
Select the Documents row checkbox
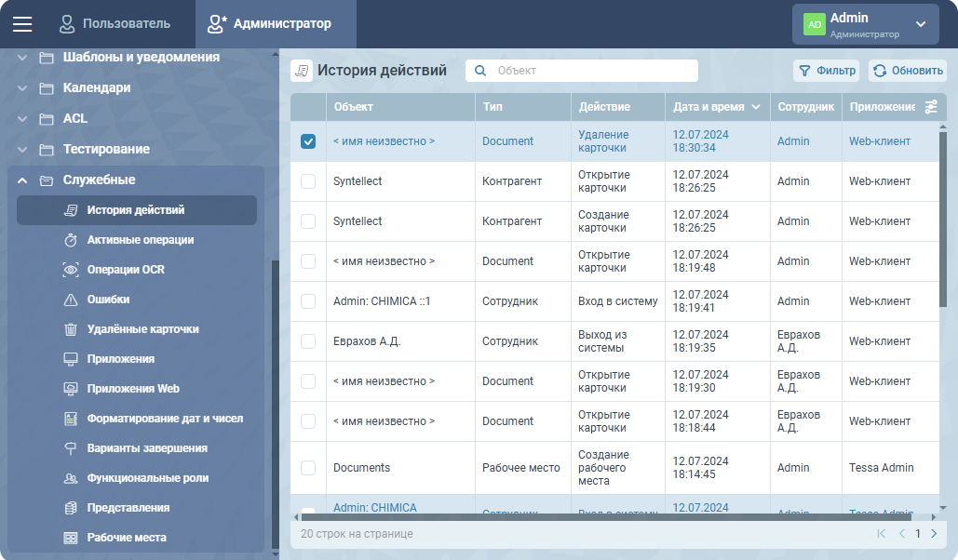click(x=308, y=468)
